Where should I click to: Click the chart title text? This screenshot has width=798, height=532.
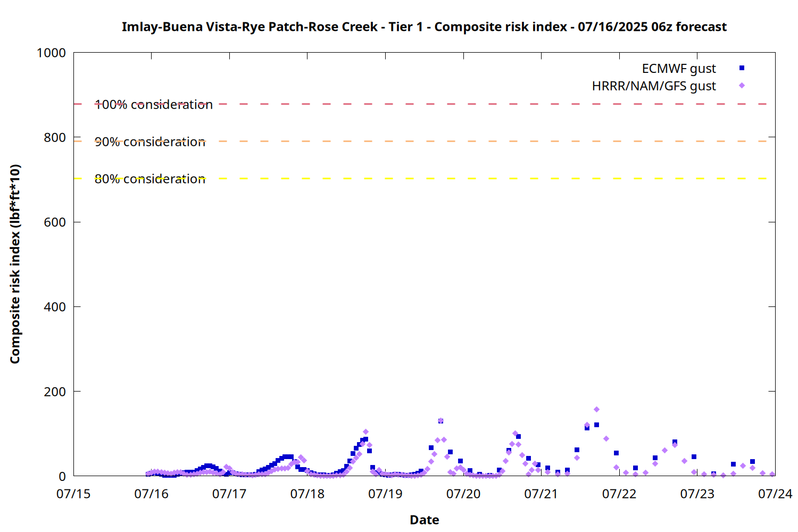tap(424, 27)
